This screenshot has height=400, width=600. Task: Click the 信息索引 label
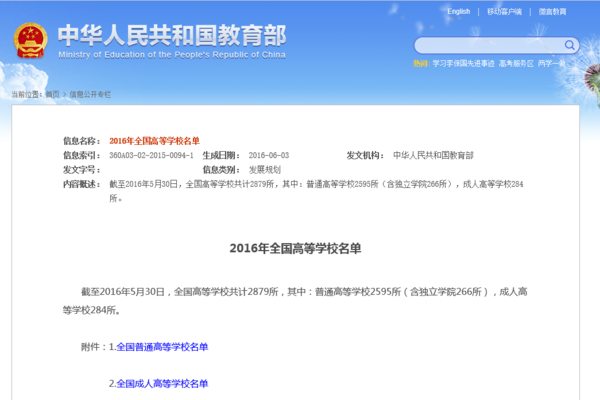click(82, 155)
